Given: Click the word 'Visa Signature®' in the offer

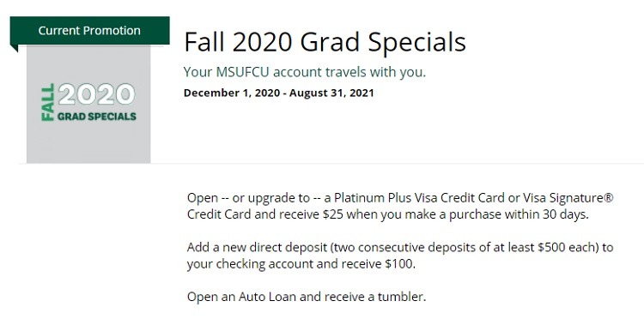Looking at the screenshot, I should pos(568,198).
